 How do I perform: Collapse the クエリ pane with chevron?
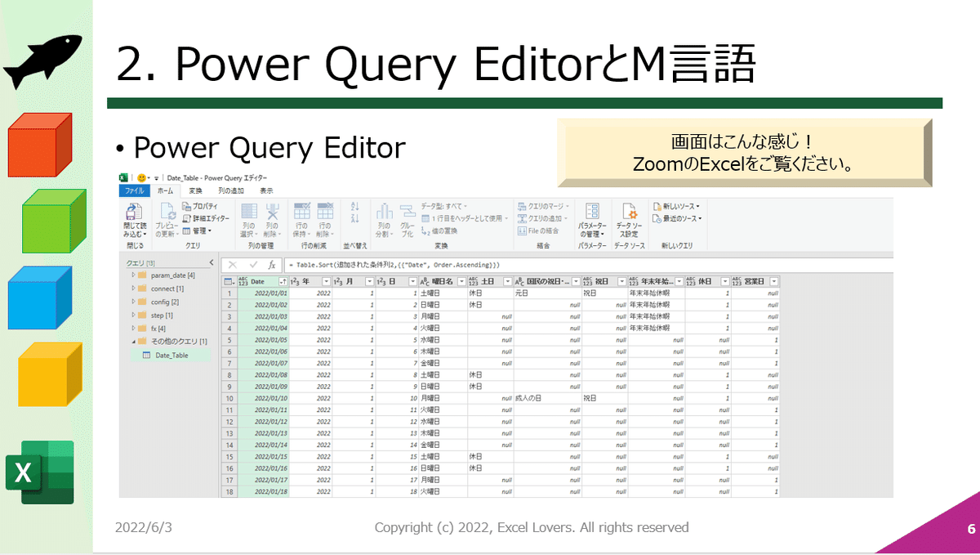[212, 262]
